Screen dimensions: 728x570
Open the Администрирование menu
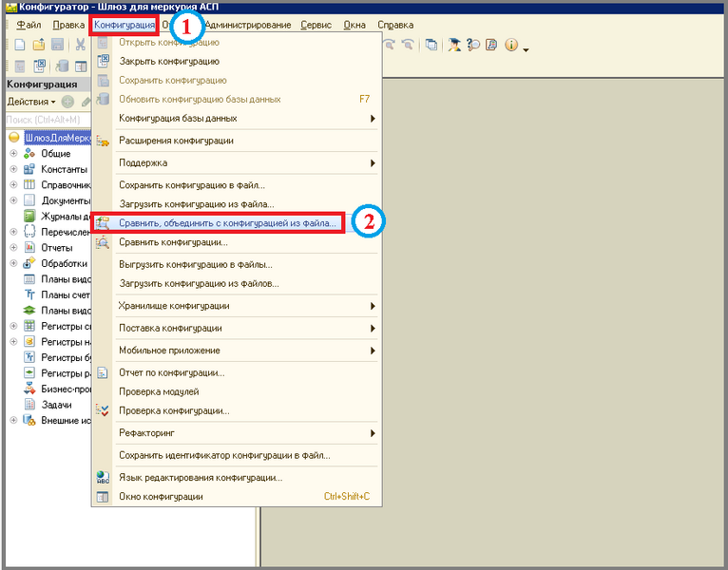pyautogui.click(x=248, y=25)
